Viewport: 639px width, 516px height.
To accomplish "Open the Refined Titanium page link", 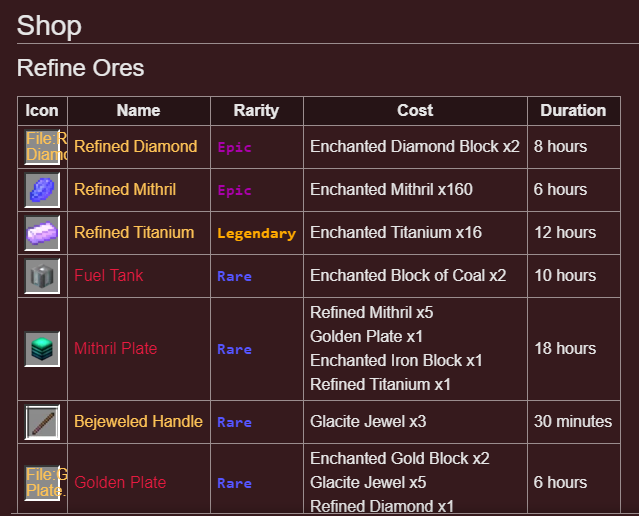I will [134, 232].
